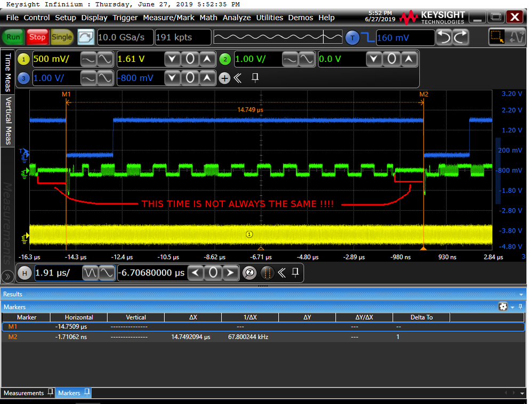This screenshot has height=404, width=532.
Task: Move channel 1 offset up arrow
Action: coord(207,59)
